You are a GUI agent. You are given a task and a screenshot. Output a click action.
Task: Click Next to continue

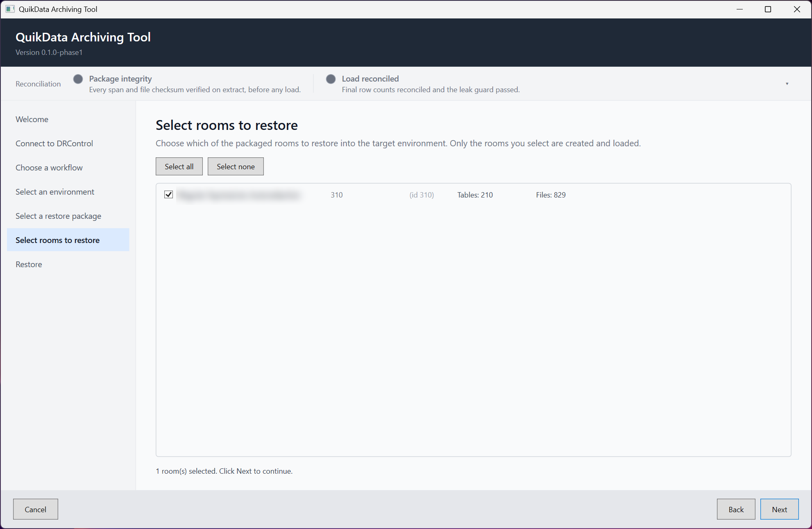tap(779, 509)
